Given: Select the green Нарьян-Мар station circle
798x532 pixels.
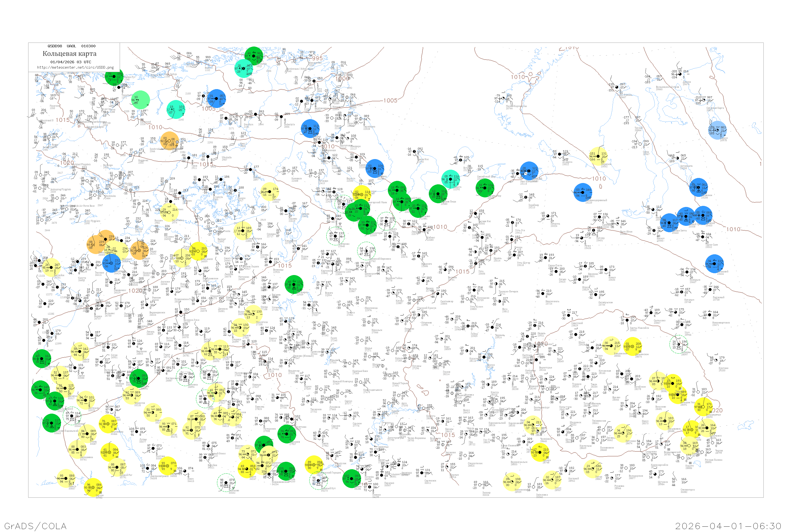Looking at the screenshot, I should (485, 188).
